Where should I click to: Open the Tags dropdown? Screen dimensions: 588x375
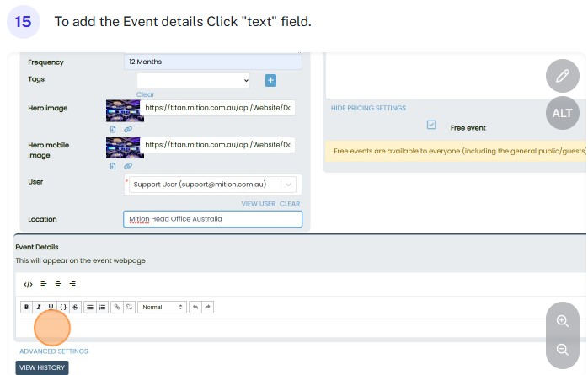coord(188,80)
